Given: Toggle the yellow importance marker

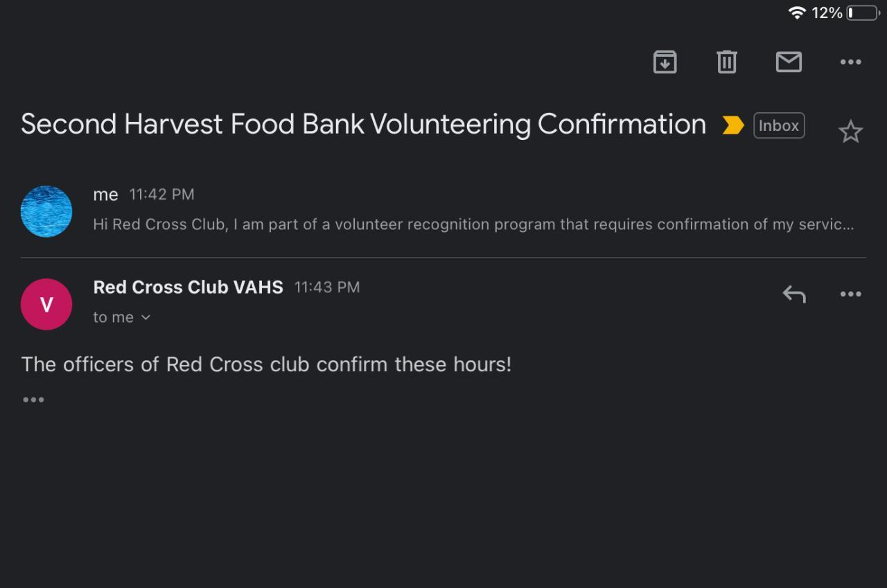Looking at the screenshot, I should (733, 125).
